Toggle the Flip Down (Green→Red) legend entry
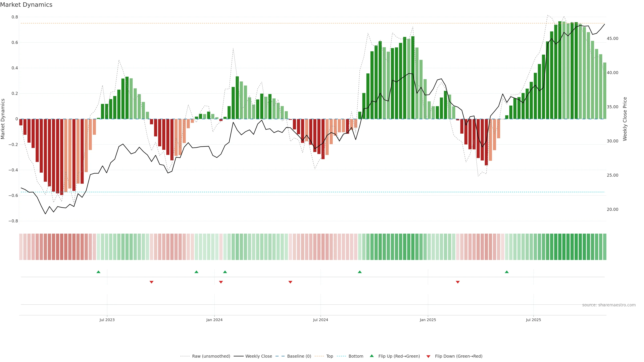The image size is (644, 362). [459, 356]
